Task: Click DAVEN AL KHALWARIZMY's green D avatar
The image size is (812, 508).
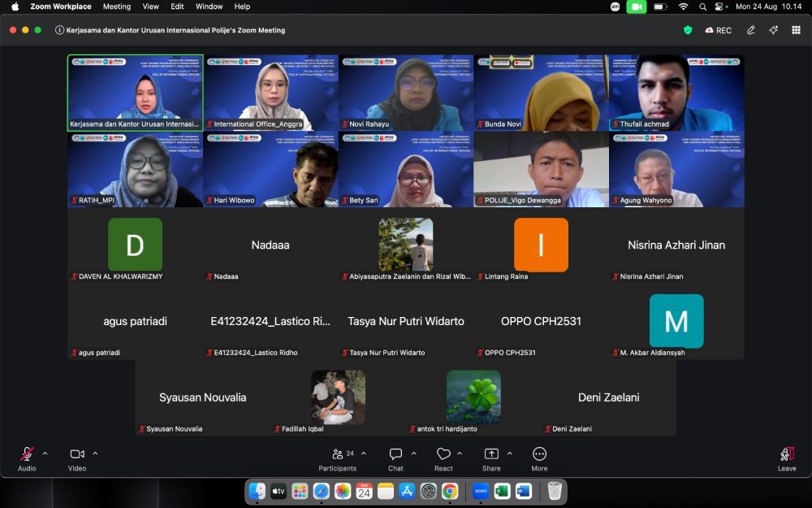Action: [135, 245]
